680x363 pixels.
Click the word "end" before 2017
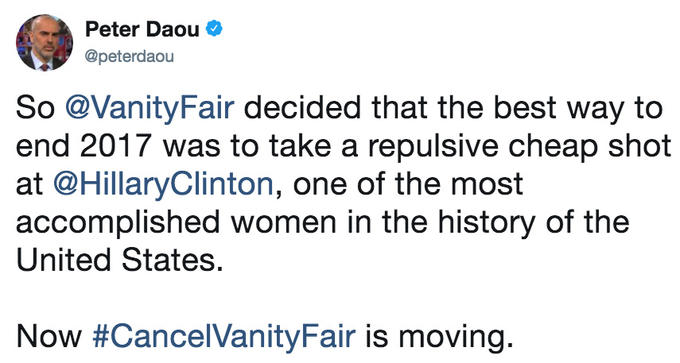coord(43,146)
